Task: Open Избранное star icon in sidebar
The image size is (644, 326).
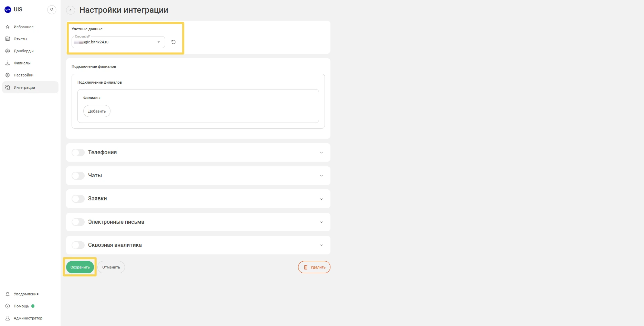Action: click(x=8, y=27)
